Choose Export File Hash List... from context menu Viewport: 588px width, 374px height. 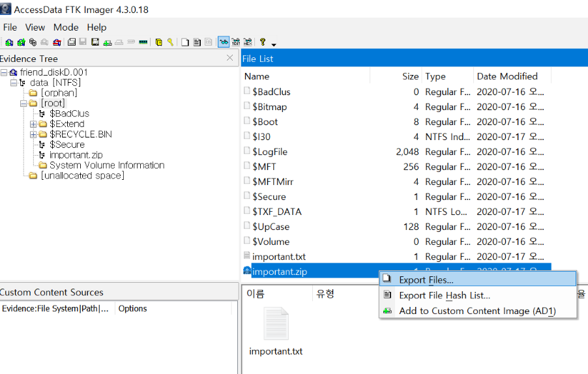478,295
